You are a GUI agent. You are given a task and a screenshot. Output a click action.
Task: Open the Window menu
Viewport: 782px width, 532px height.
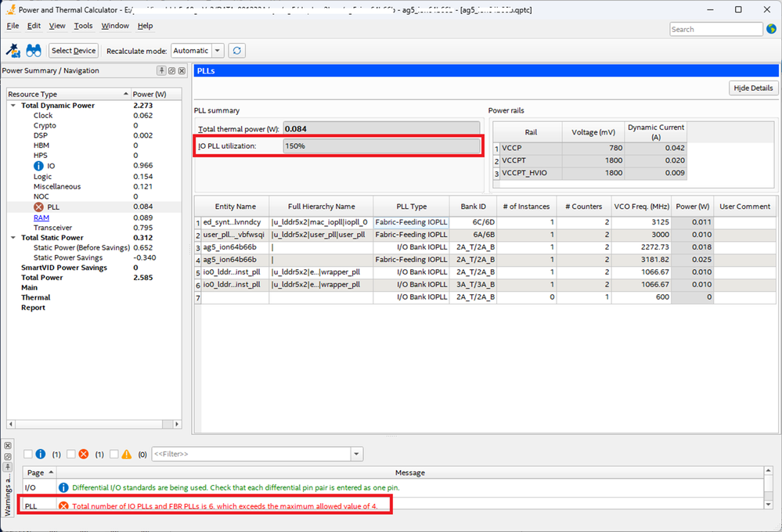pos(115,26)
